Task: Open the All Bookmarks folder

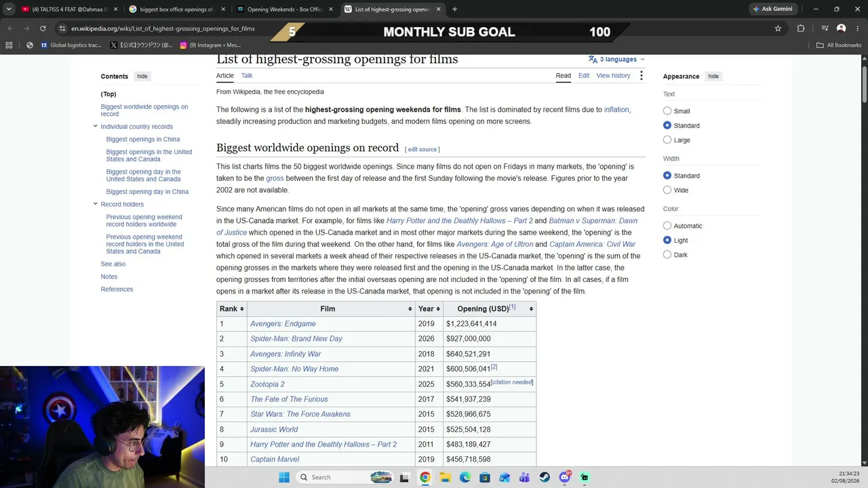Action: click(839, 45)
